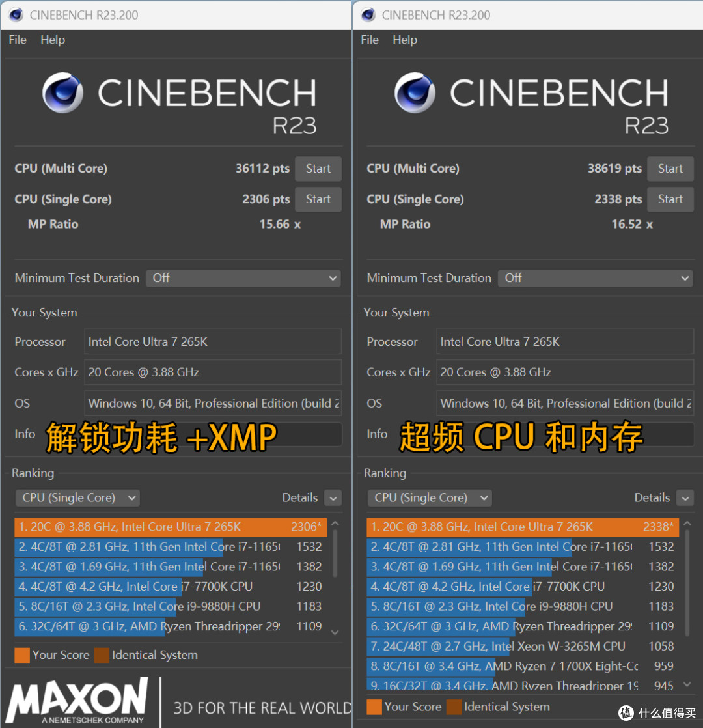Select Xeon W-3265M ranking row in right window

[x=523, y=647]
